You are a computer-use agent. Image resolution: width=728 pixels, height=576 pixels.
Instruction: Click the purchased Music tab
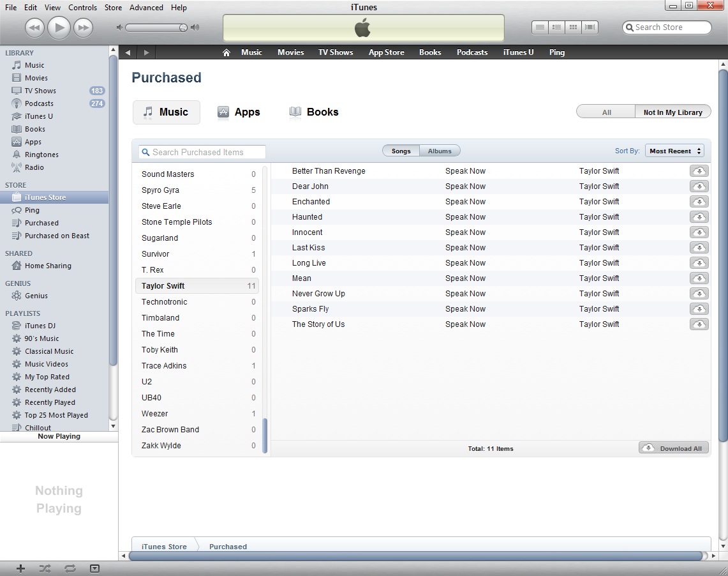[167, 112]
